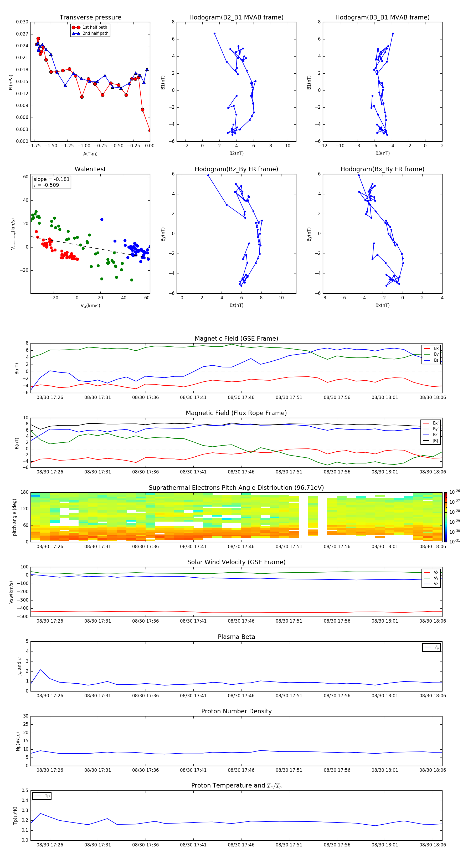Image resolution: width=473 pixels, height=868 pixels.
Task: Click the "Solar Wind Velocity (GSE Frame)" title
Action: (x=236, y=562)
